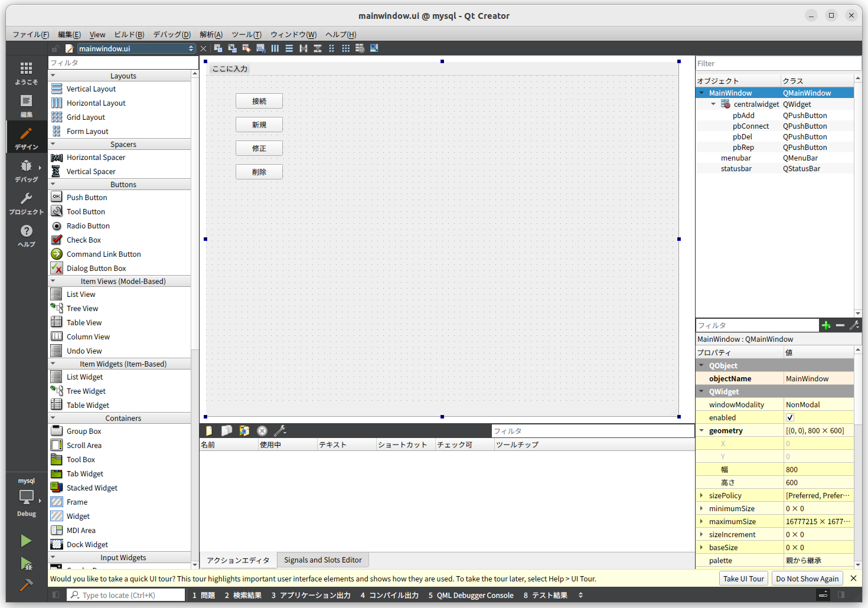The width and height of the screenshot is (868, 608).
Task: Collapse the centralwidget tree node
Action: (713, 104)
